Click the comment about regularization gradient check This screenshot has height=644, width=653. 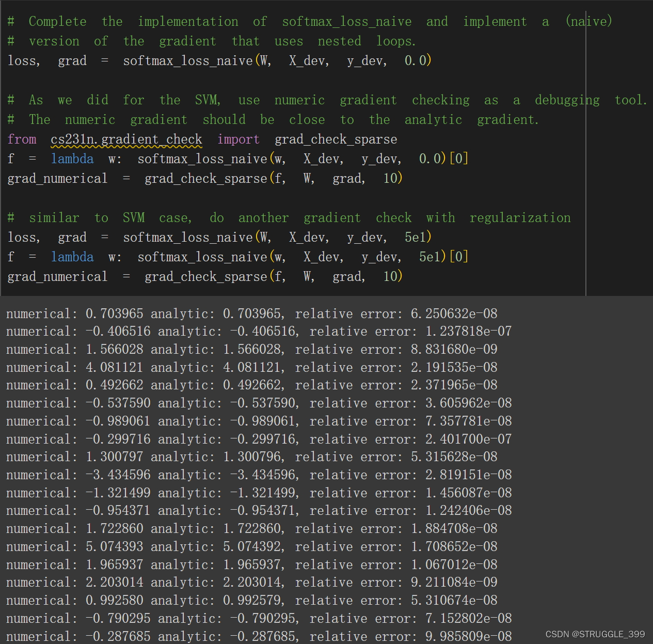click(x=289, y=218)
